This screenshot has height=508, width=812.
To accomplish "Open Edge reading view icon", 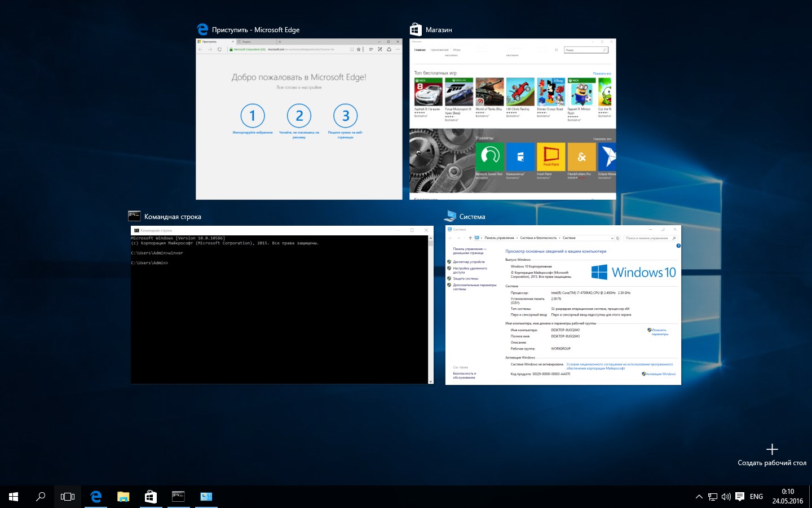I will [352, 49].
